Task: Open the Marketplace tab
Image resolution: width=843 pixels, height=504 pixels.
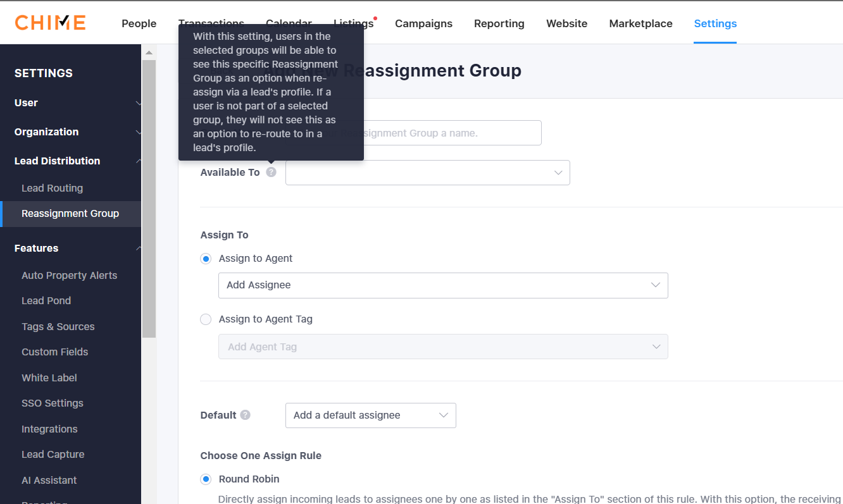Action: [x=640, y=23]
